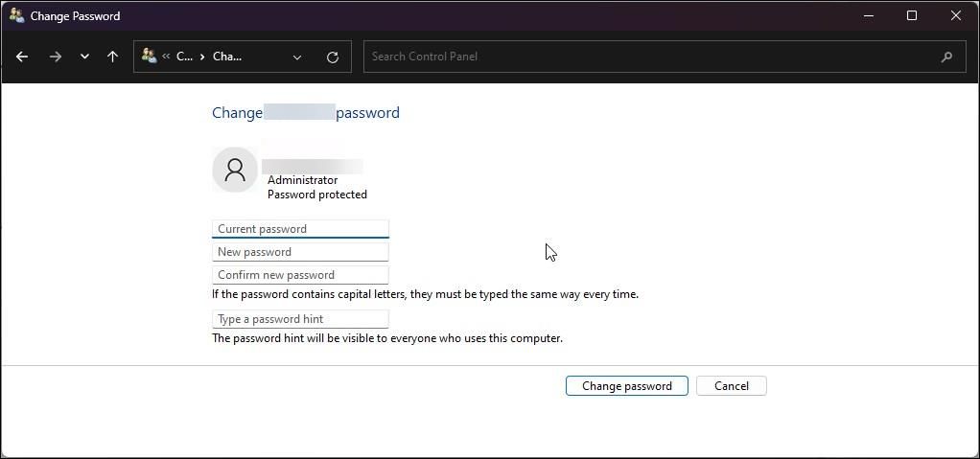Image resolution: width=980 pixels, height=459 pixels.
Task: Click the Current password field
Action: 300,229
